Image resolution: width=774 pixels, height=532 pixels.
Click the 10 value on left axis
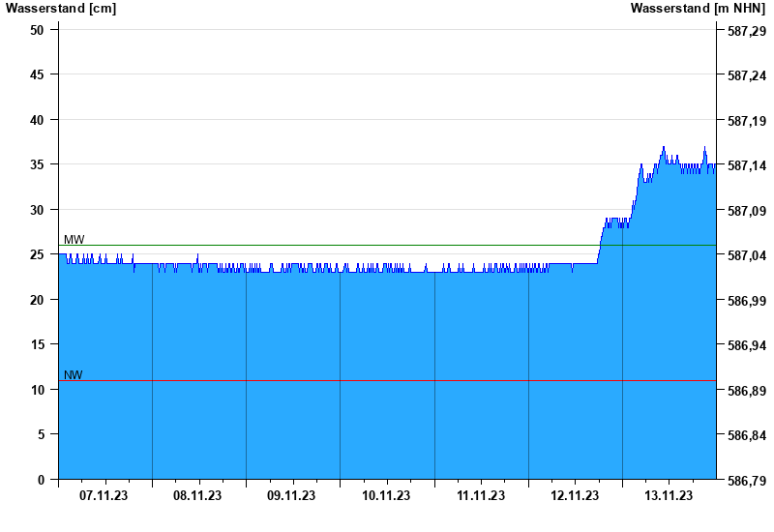37,390
